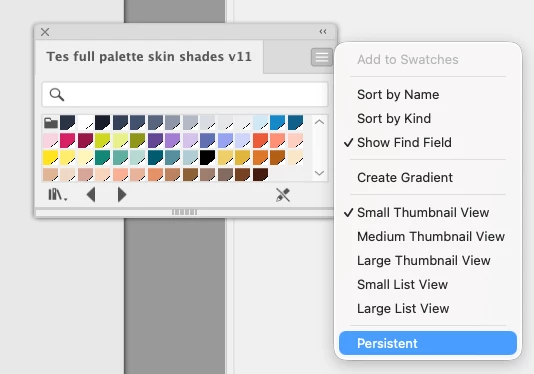
Task: Select the Tes full palette skin shades tab
Action: click(x=149, y=57)
